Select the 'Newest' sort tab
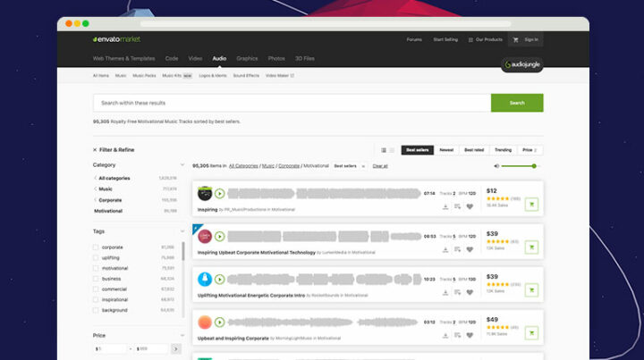Screen dimensions: 644x360 446,150
